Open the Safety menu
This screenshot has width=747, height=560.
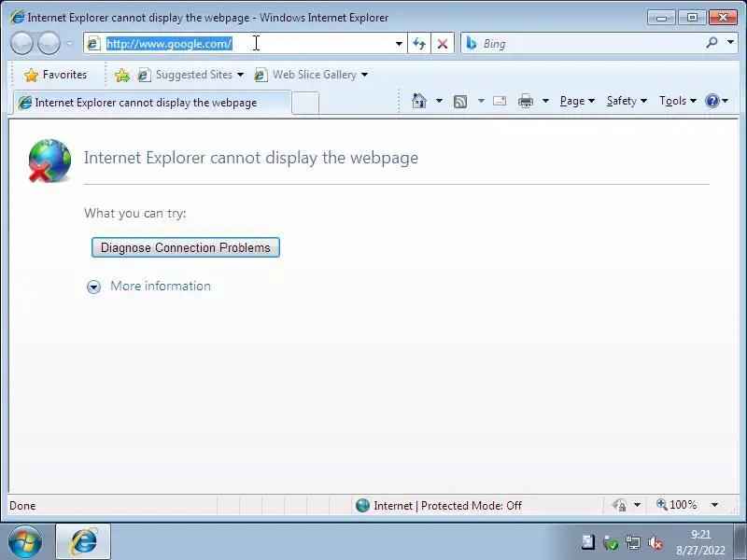point(627,101)
